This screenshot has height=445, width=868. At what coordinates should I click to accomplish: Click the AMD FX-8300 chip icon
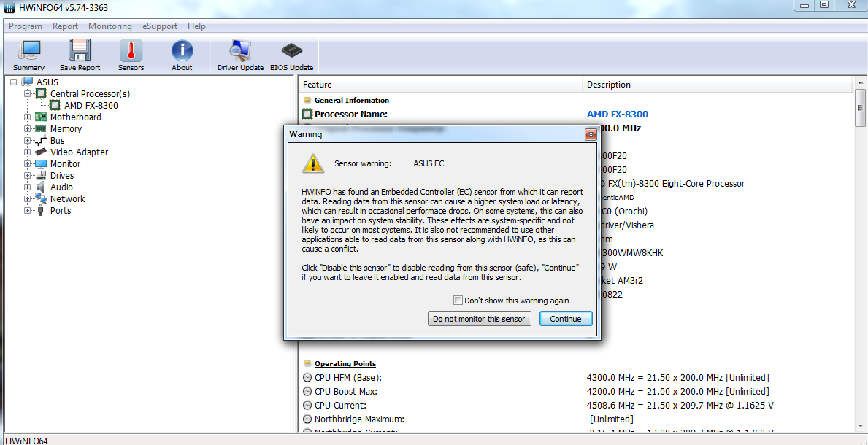tap(55, 105)
